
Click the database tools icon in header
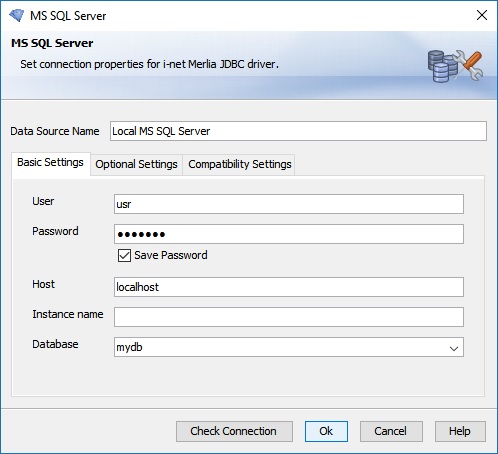(455, 66)
